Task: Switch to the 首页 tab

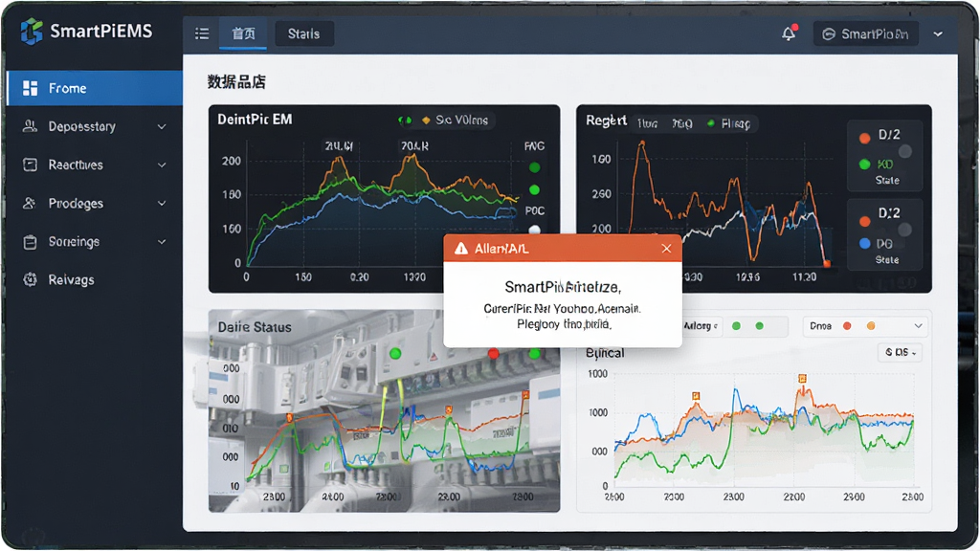Action: [243, 33]
